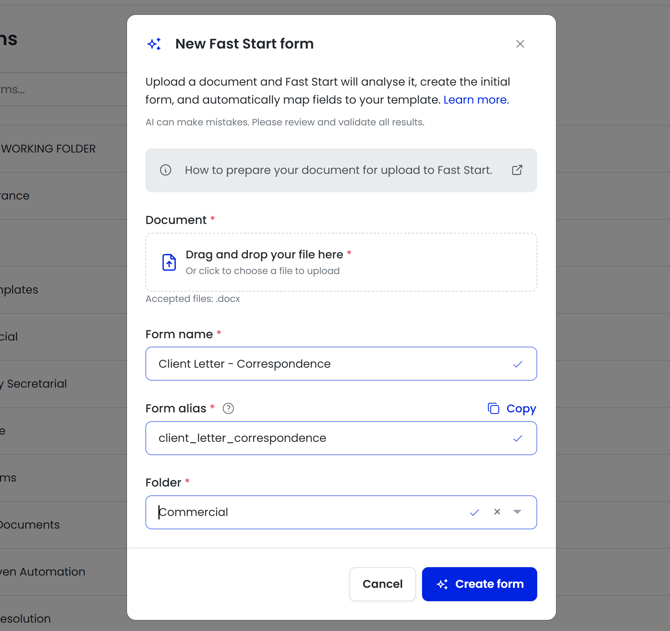
Task: Clear the Commercial folder selection
Action: pos(497,512)
